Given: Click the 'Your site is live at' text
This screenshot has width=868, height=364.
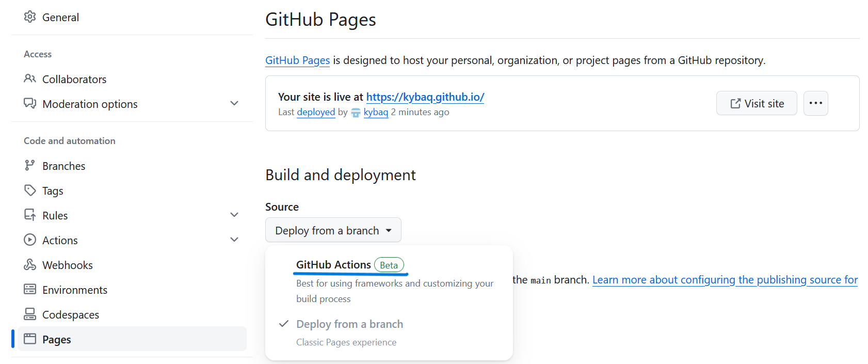Looking at the screenshot, I should (x=320, y=97).
